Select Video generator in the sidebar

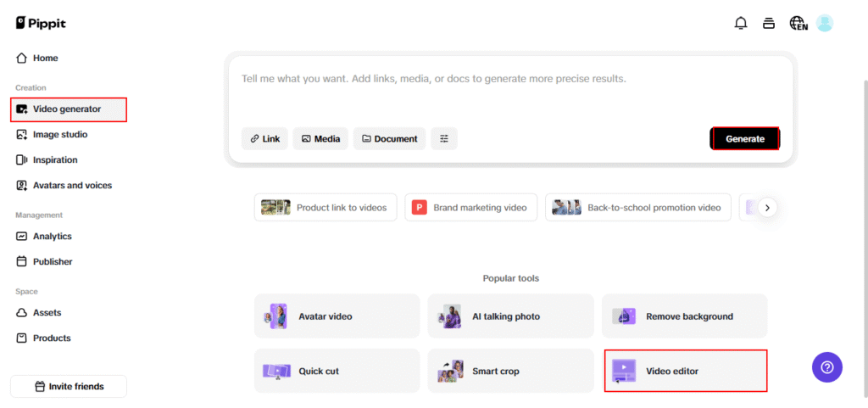(x=69, y=109)
